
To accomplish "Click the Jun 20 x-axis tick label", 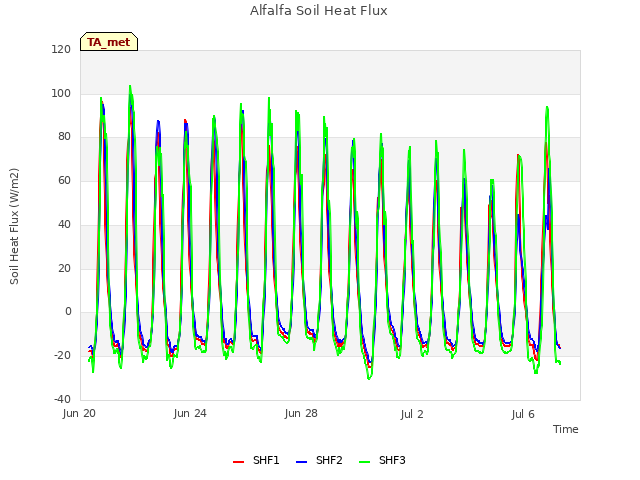I will [79, 413].
